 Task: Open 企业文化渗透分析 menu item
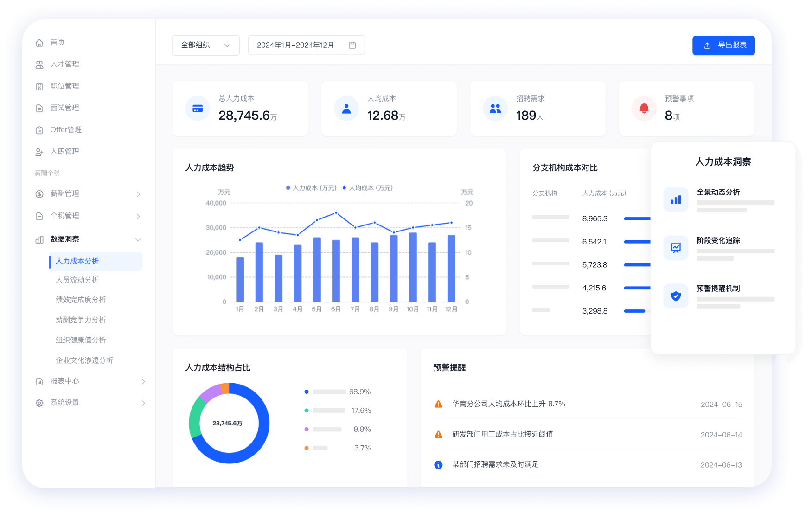click(x=84, y=361)
